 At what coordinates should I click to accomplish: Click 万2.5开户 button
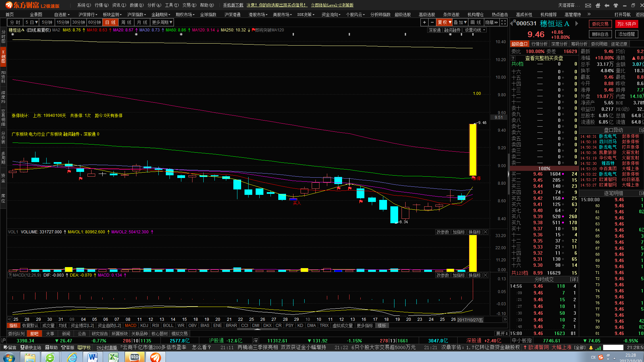click(626, 24)
